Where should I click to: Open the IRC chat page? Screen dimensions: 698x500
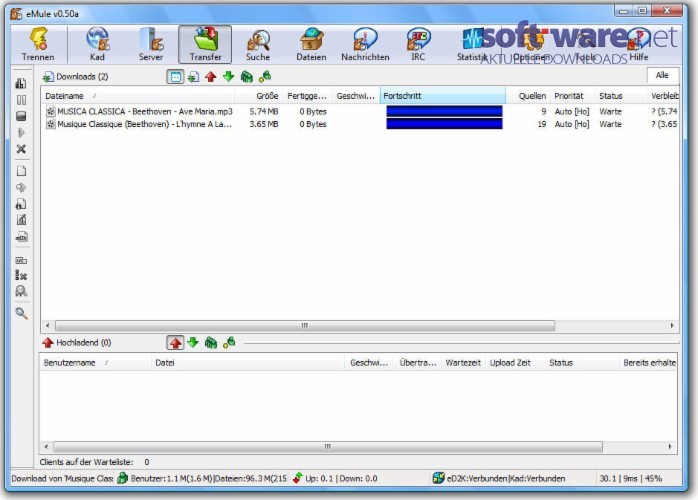click(x=418, y=44)
